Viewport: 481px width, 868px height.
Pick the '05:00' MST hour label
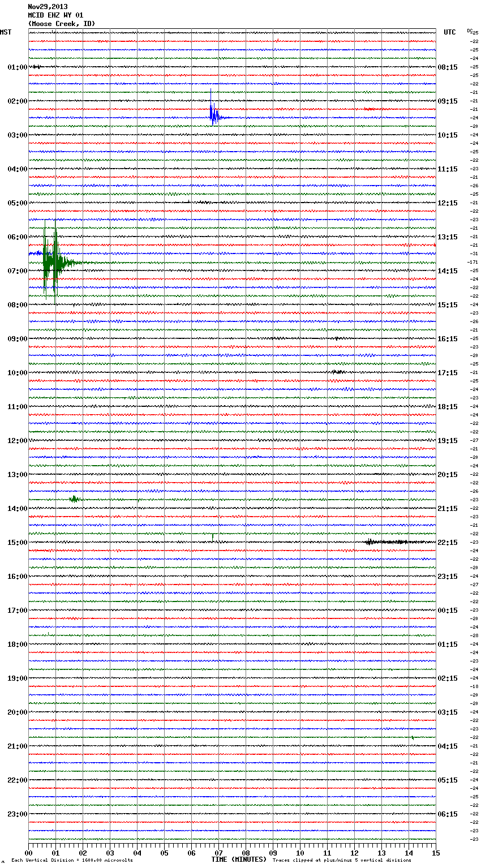pyautogui.click(x=18, y=203)
